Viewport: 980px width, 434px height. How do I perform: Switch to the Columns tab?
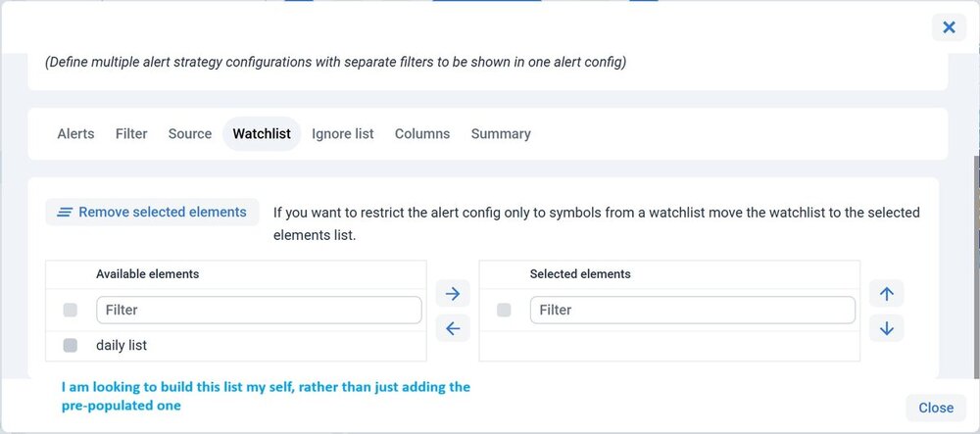pyautogui.click(x=422, y=133)
